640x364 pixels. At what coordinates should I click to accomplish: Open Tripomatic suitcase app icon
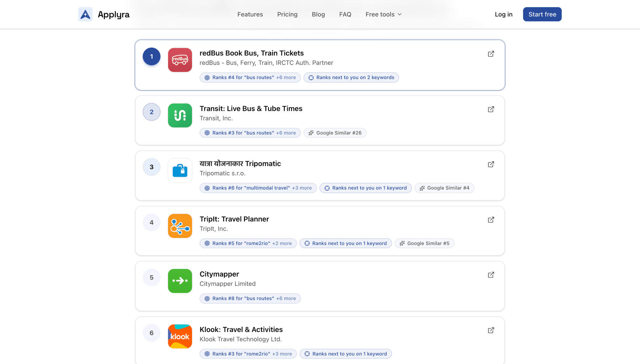tap(180, 170)
